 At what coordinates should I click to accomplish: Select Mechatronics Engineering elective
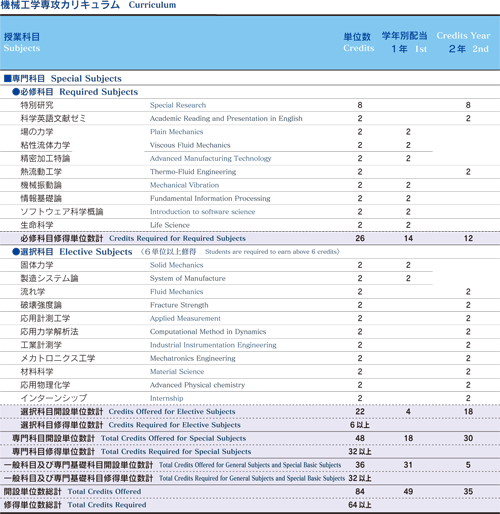click(192, 358)
